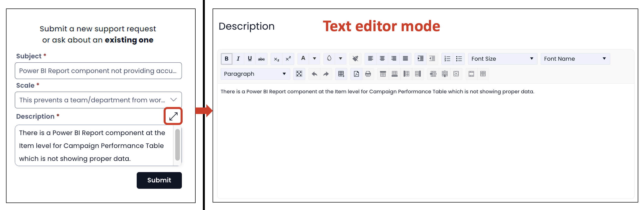Submit the support request
644x210 pixels.
pos(159,180)
